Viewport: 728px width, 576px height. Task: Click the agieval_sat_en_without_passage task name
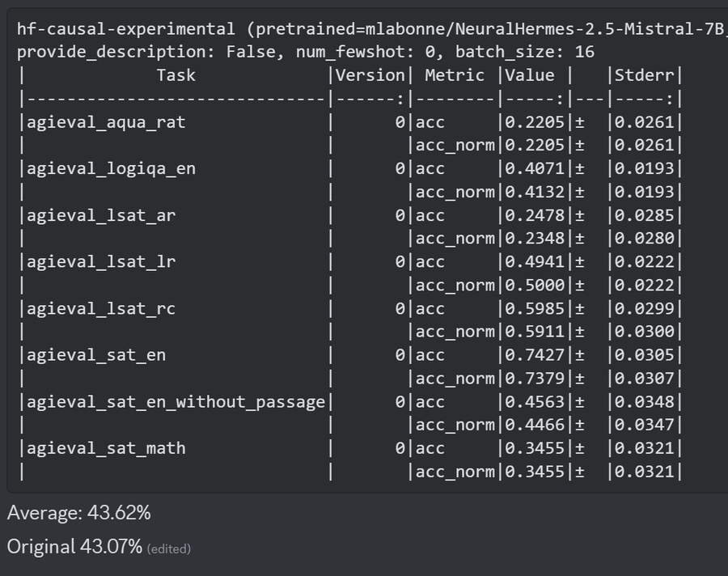pos(176,401)
